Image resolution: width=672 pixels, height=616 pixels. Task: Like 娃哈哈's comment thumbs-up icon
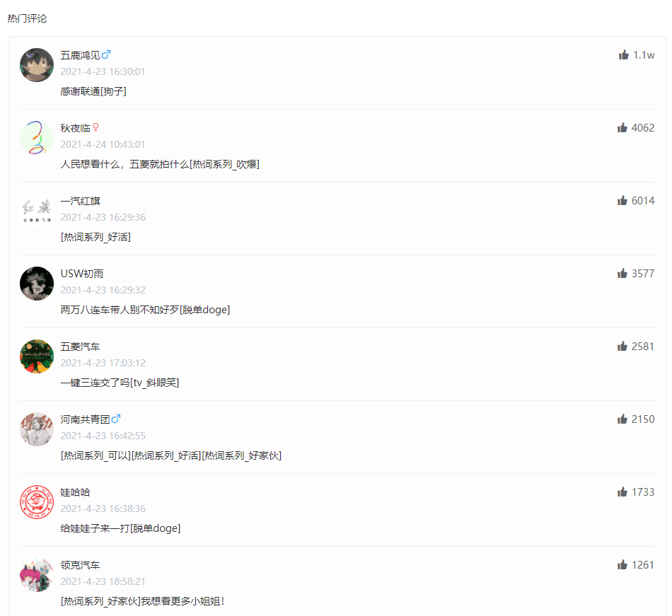(622, 492)
